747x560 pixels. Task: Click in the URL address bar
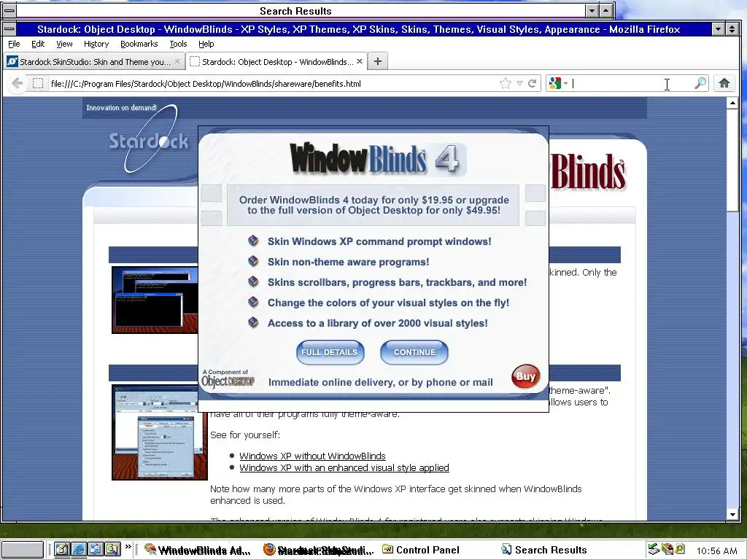(x=274, y=83)
